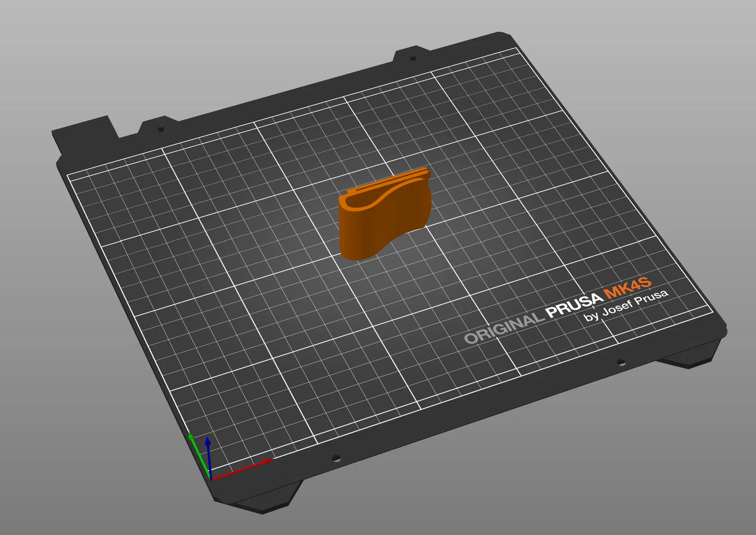Click the green Y axis arrow

coord(199,455)
